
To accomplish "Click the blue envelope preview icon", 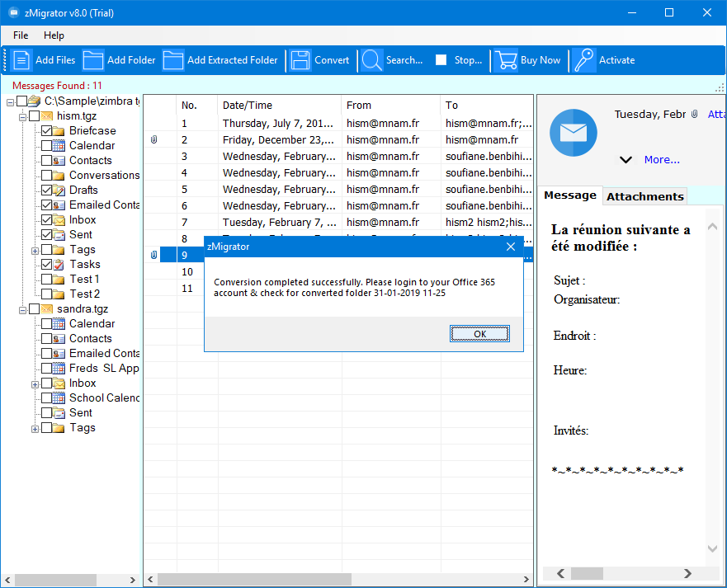I will point(573,133).
